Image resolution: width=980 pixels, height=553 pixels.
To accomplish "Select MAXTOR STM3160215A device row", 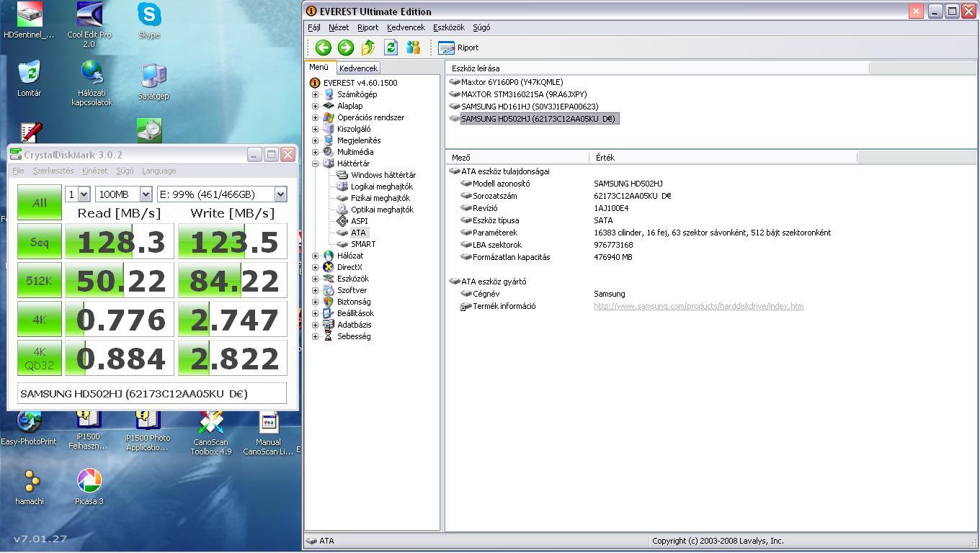I will click(523, 94).
